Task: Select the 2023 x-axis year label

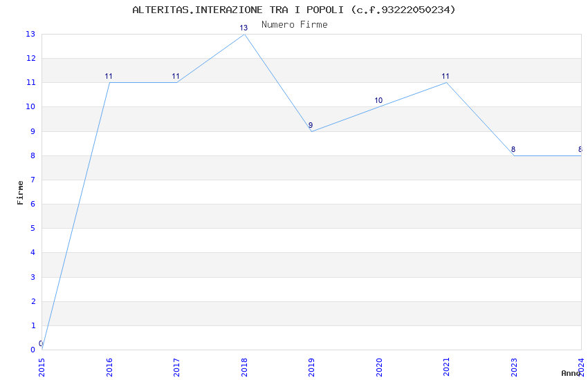Action: [514, 368]
